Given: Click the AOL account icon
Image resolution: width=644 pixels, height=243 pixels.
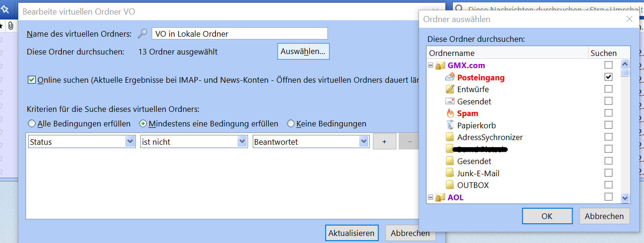Looking at the screenshot, I should click(440, 197).
